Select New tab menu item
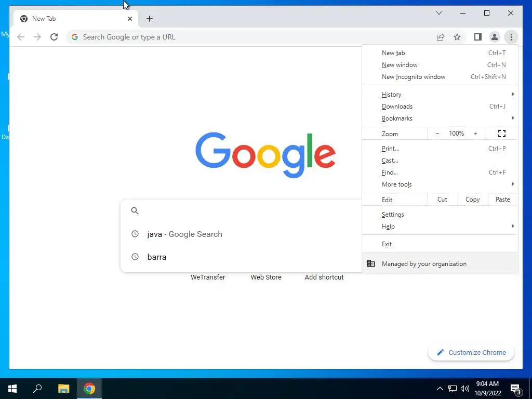Image resolution: width=532 pixels, height=399 pixels. click(440, 52)
